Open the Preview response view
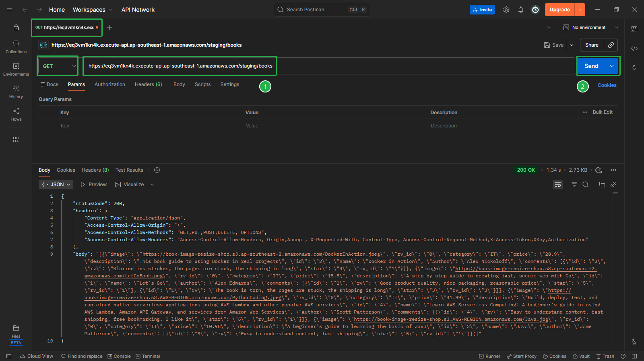 coord(93,185)
